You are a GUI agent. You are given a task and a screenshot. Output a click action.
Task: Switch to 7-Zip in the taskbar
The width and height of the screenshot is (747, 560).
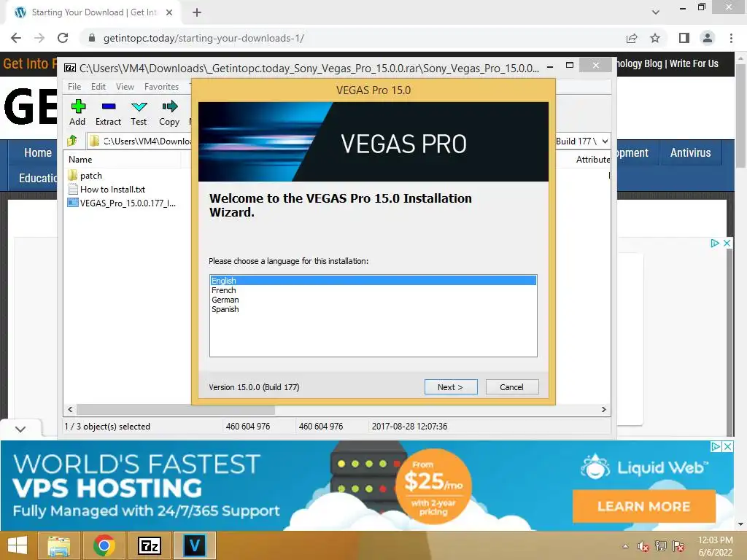coord(149,545)
